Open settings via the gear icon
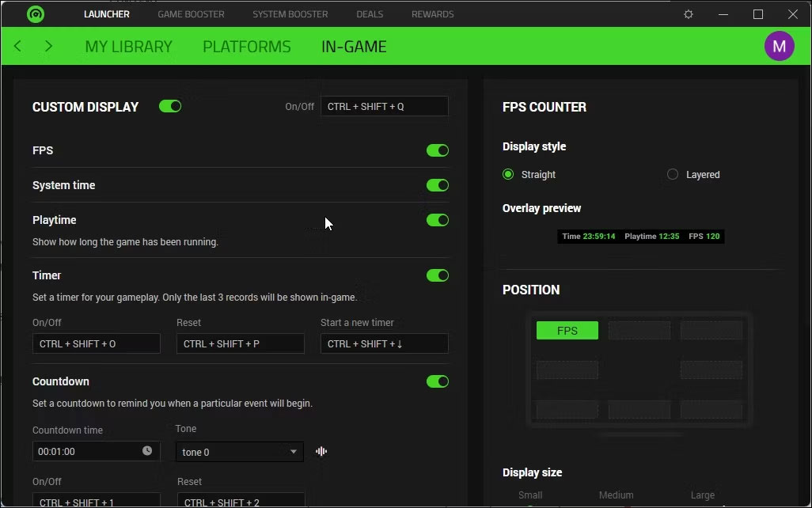The height and width of the screenshot is (508, 812). pos(689,14)
